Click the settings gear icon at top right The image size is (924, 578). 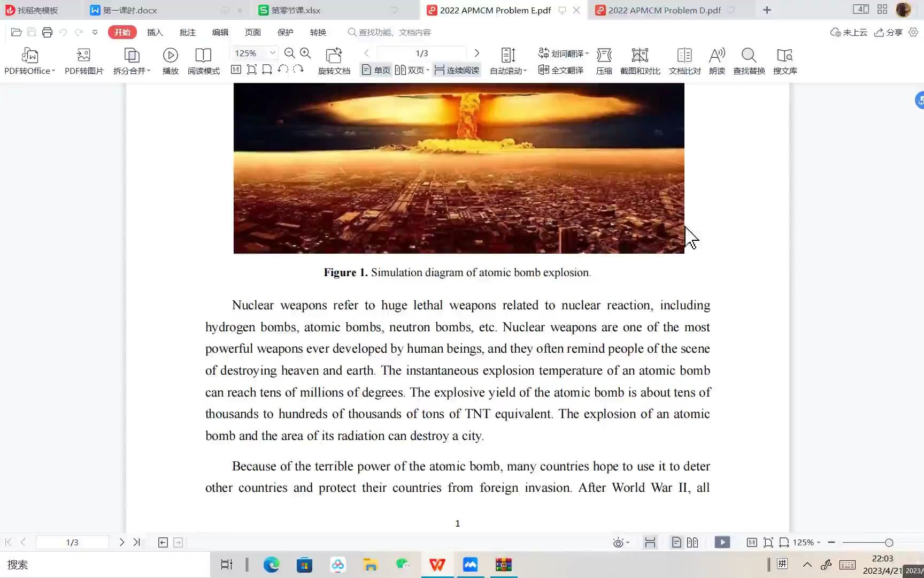pos(913,32)
